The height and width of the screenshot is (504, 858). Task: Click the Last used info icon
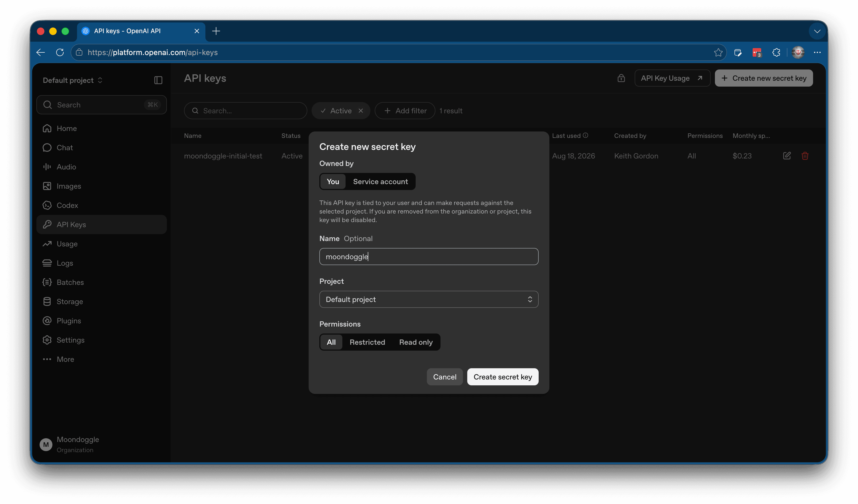pyautogui.click(x=585, y=135)
